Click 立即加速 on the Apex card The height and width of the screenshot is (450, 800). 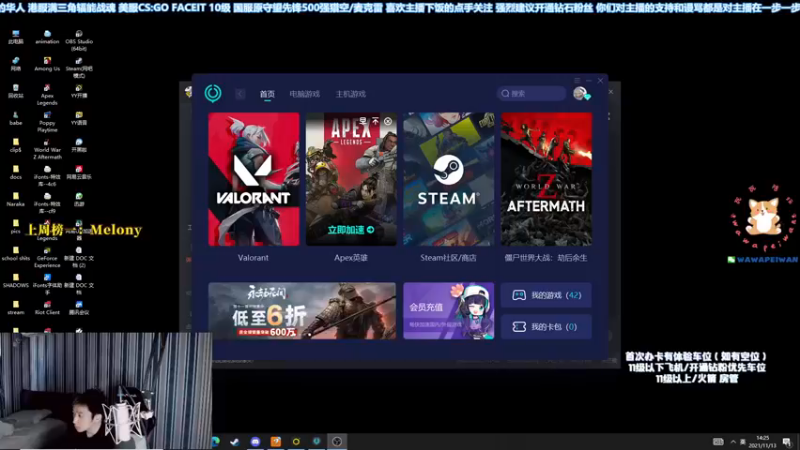click(x=351, y=230)
